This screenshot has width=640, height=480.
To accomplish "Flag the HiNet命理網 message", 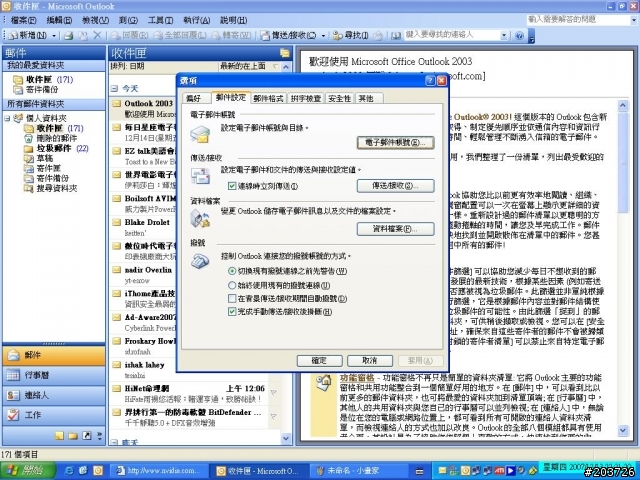I will 273,393.
